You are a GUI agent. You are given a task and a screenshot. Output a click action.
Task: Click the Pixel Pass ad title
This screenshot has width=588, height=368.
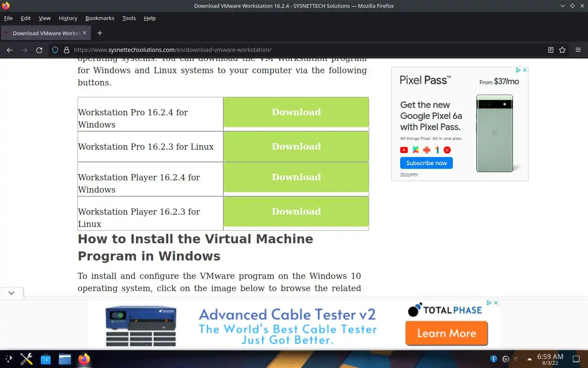pos(425,80)
